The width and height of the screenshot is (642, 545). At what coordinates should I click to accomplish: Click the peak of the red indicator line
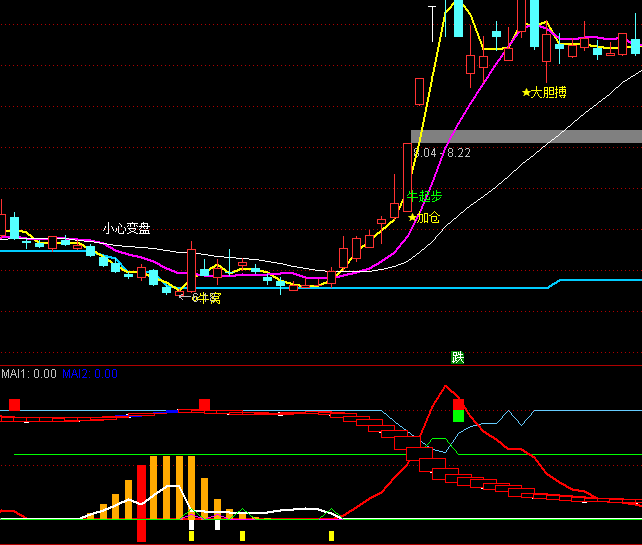point(440,386)
